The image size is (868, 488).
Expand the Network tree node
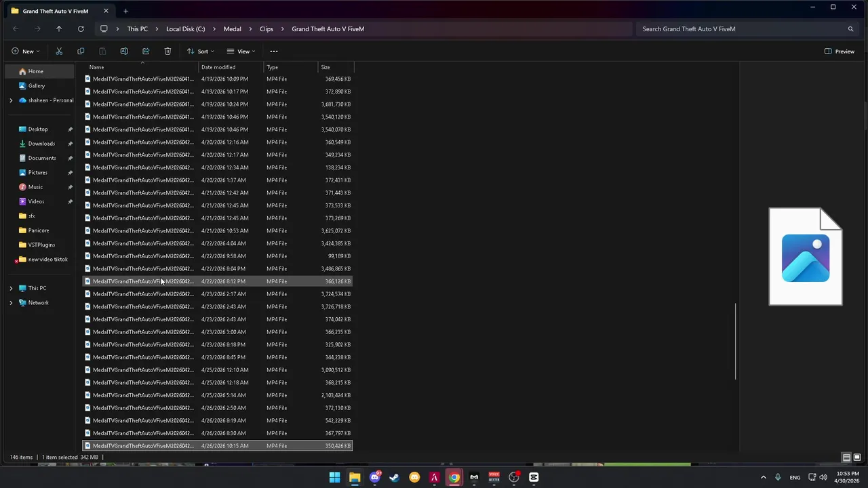pos(11,302)
